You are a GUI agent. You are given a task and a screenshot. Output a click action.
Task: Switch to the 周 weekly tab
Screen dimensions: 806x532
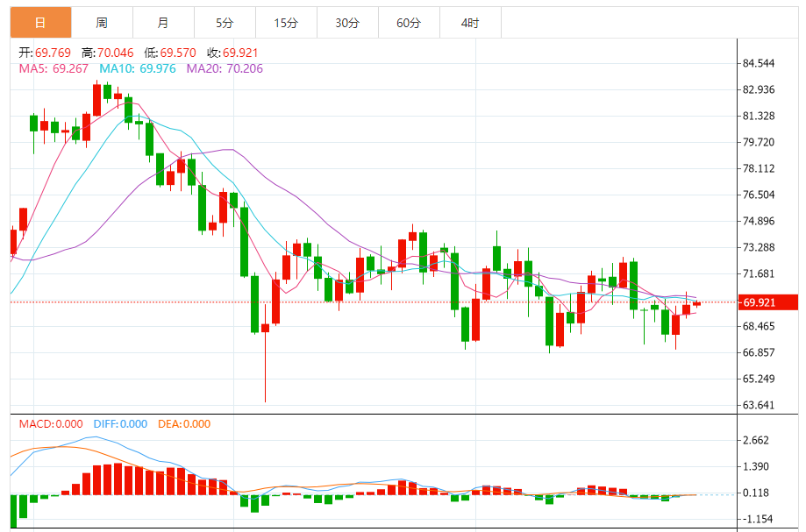pos(102,23)
